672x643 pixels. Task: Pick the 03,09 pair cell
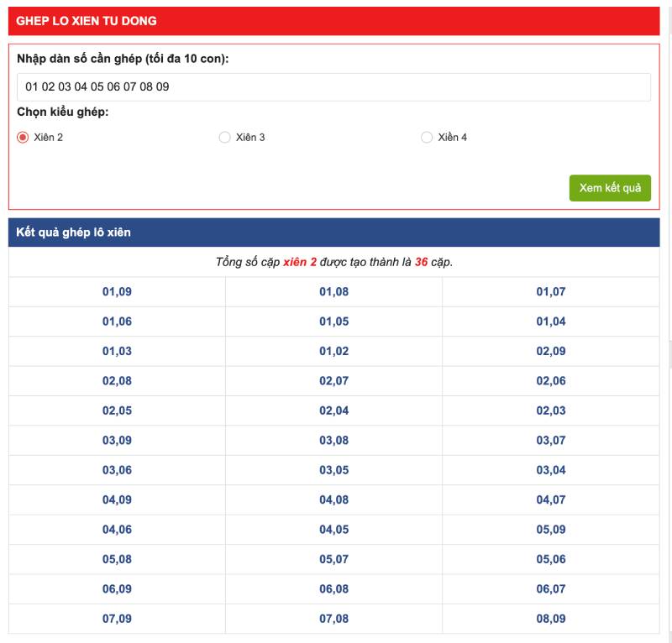(117, 441)
